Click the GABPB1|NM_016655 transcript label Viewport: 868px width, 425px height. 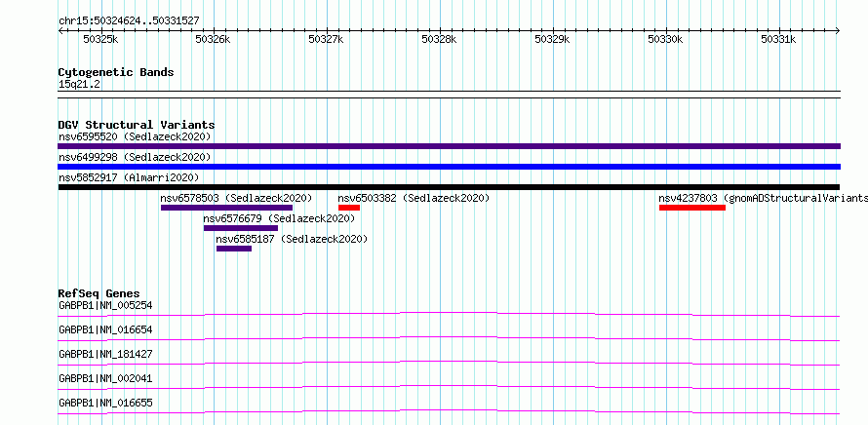point(105,403)
